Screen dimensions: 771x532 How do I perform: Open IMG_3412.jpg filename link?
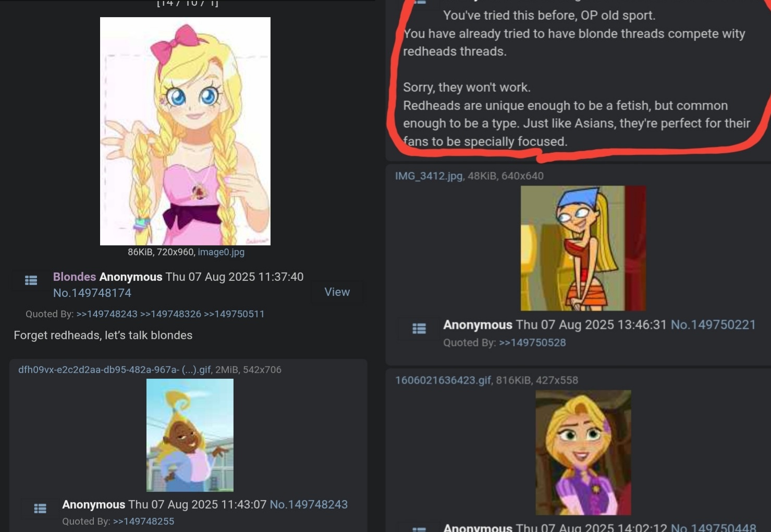click(x=429, y=176)
